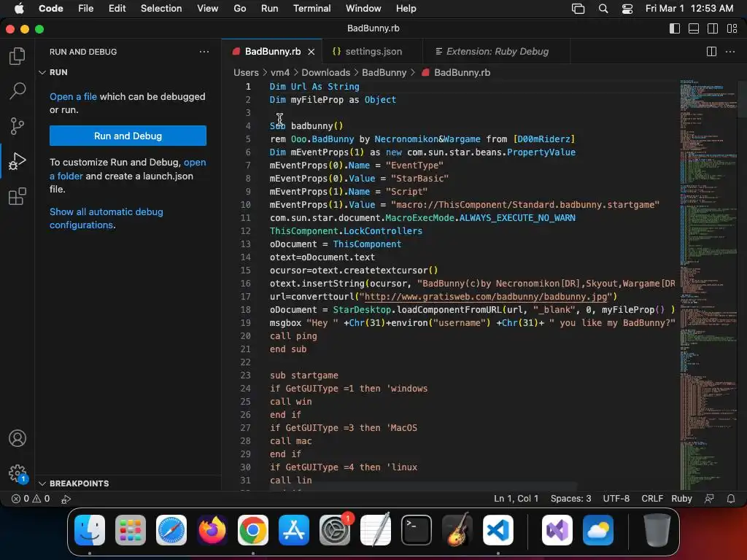Image resolution: width=747 pixels, height=560 pixels.
Task: Click the date and time in menu bar
Action: coord(689,9)
